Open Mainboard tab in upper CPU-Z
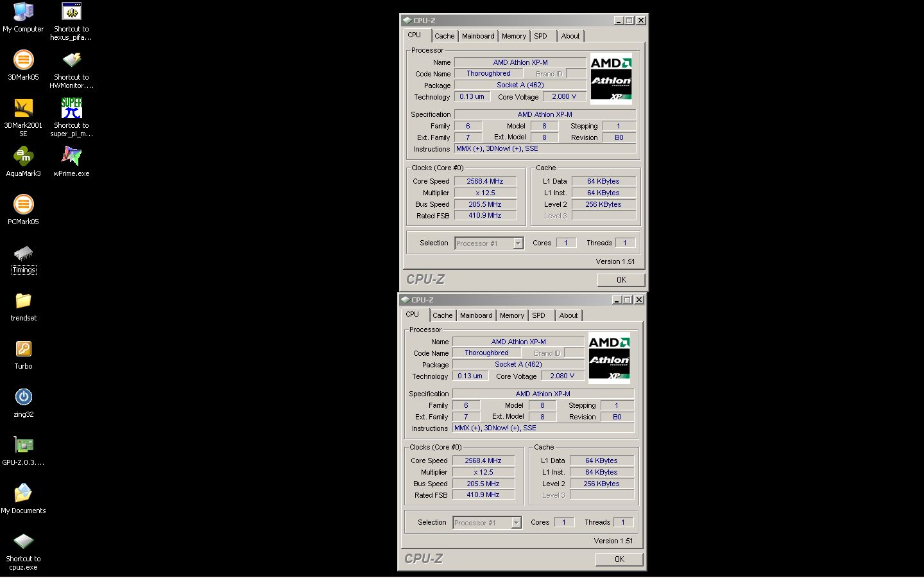Viewport: 924px width, 578px height. (478, 36)
